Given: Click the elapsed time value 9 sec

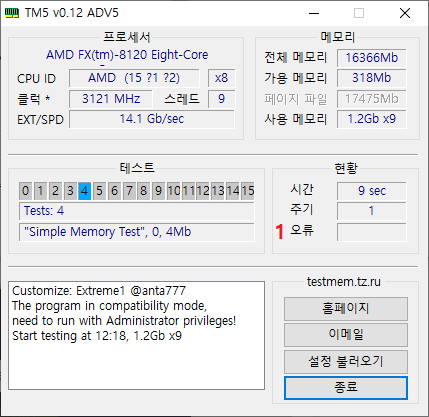Looking at the screenshot, I should (372, 191).
